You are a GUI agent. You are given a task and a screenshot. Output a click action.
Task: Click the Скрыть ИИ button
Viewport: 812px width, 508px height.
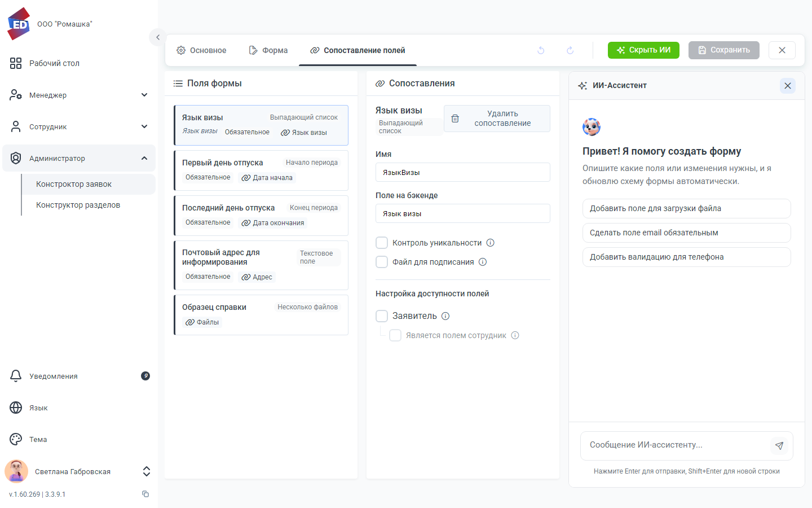pyautogui.click(x=643, y=50)
